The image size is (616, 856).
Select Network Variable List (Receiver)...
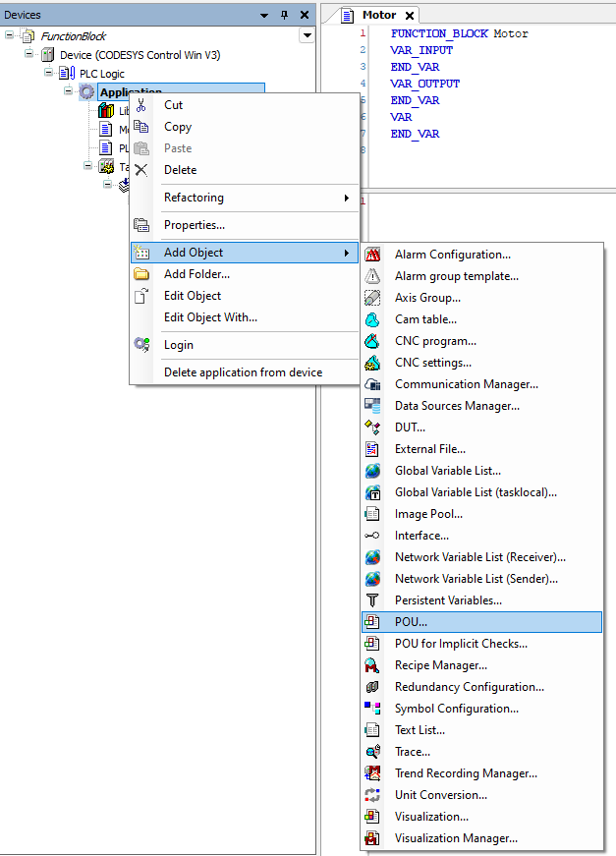pyautogui.click(x=481, y=557)
